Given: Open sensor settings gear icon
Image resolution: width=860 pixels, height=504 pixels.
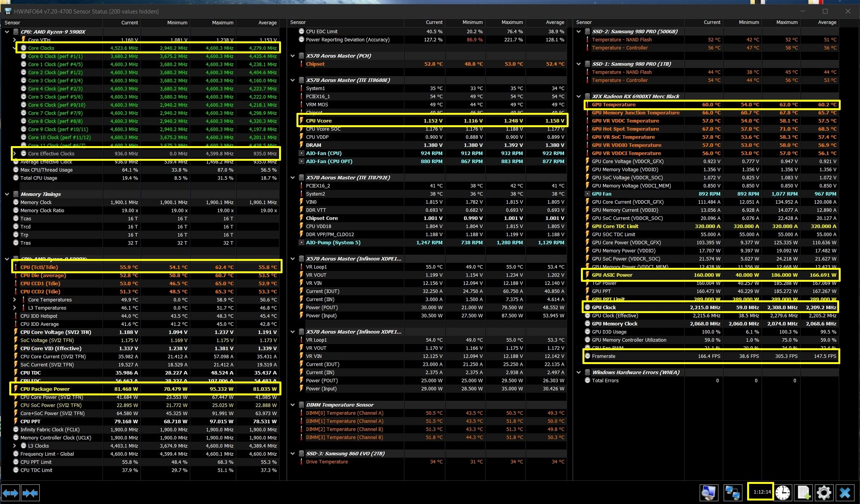Looking at the screenshot, I should [x=824, y=493].
